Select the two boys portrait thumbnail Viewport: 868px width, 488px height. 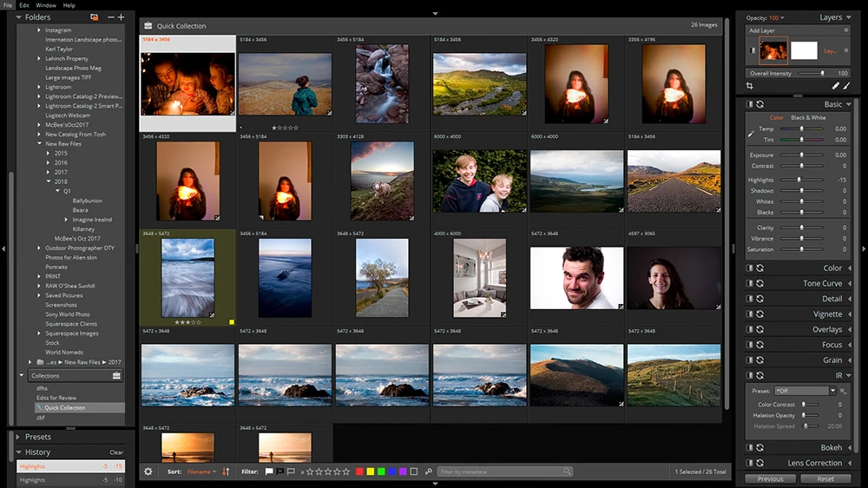coord(479,181)
